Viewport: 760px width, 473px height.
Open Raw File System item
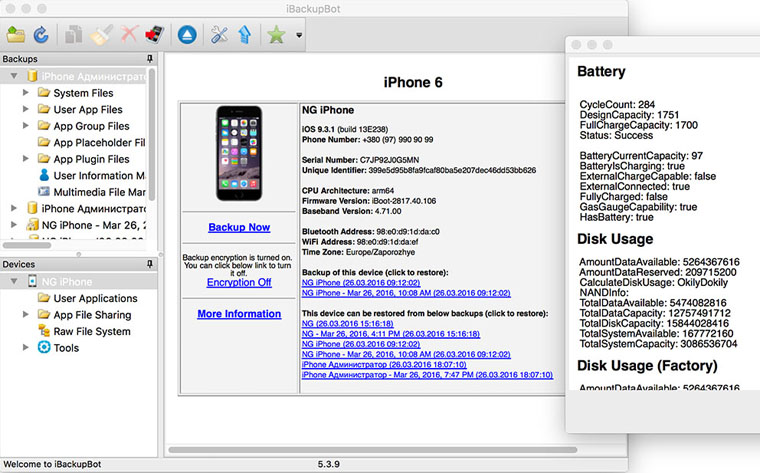pos(92,331)
